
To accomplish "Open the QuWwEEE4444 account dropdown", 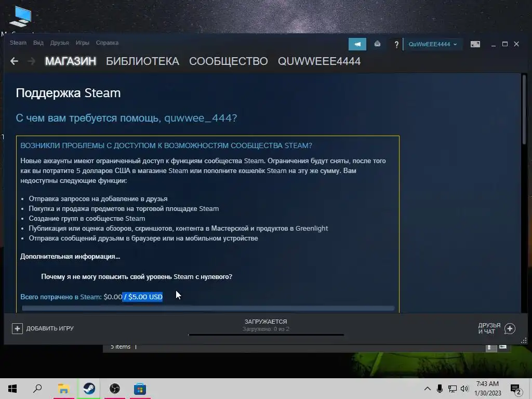I will [x=433, y=44].
